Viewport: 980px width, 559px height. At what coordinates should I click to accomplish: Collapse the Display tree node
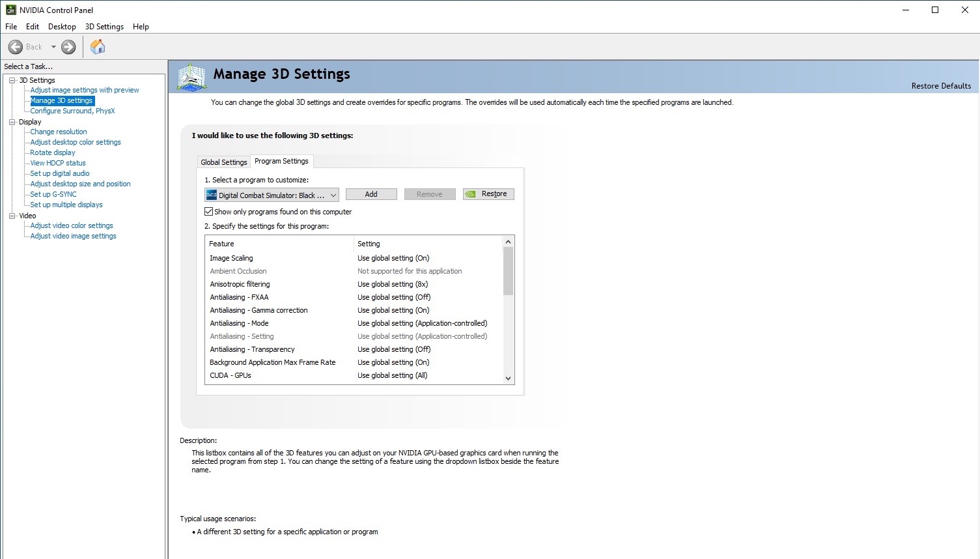pos(12,122)
